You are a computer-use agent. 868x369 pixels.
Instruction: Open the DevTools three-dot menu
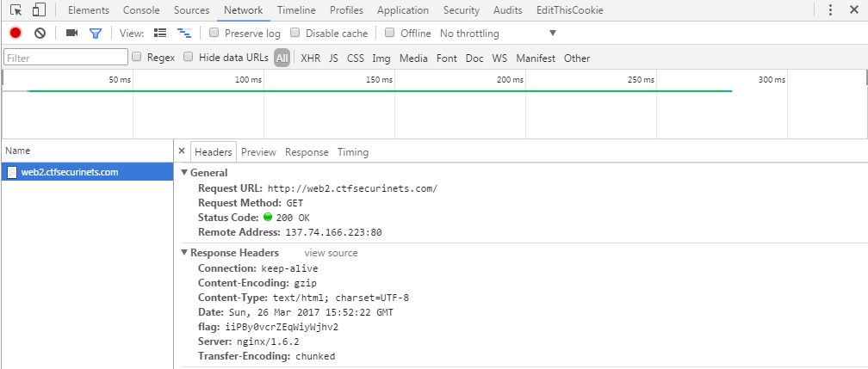[x=830, y=10]
